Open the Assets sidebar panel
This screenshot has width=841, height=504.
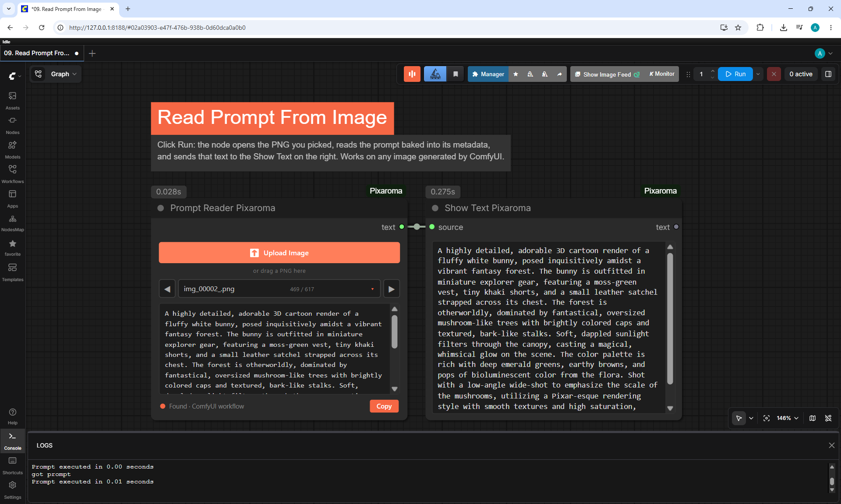pyautogui.click(x=12, y=100)
